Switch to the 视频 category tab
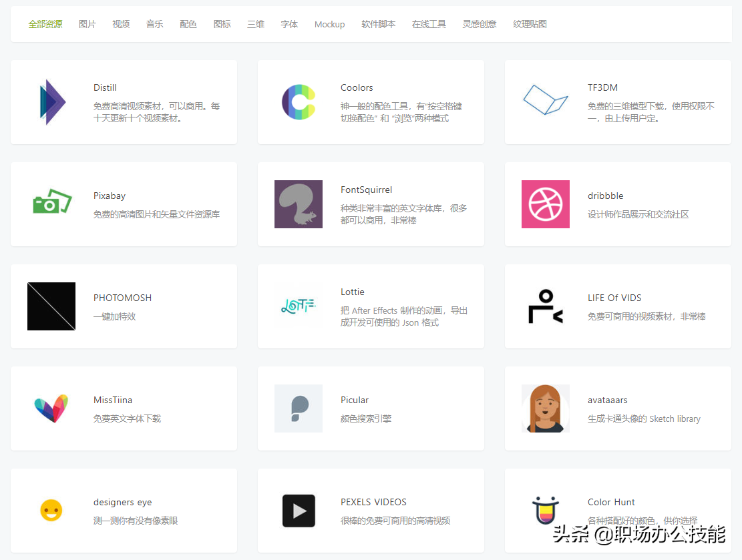The image size is (742, 560). coord(121,24)
